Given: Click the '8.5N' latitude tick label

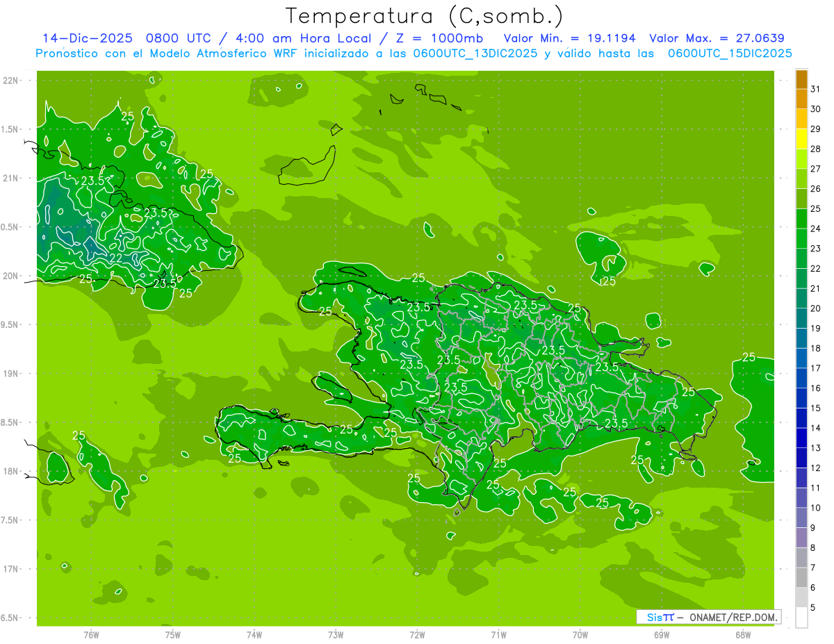Looking at the screenshot, I should click(10, 422).
